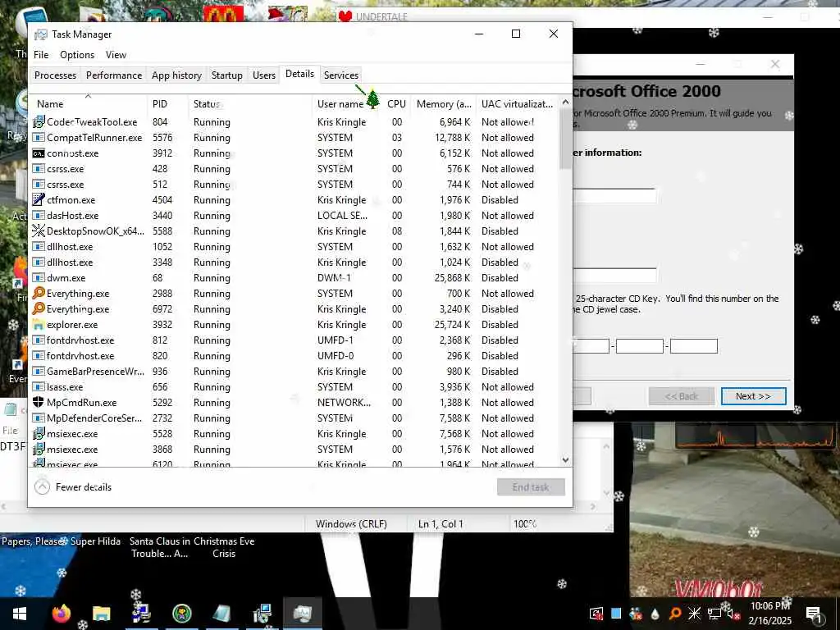This screenshot has width=840, height=630.
Task: Switch to the Processes tab
Action: (55, 75)
